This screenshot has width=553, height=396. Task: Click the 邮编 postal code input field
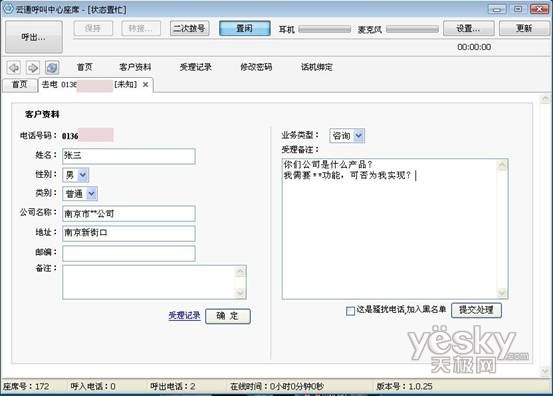(x=129, y=254)
